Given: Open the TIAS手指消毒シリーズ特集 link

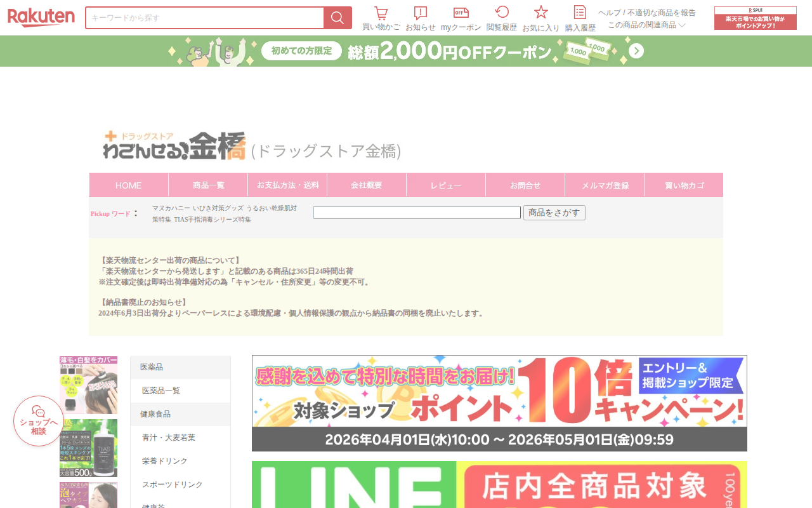Looking at the screenshot, I should pos(213,220).
